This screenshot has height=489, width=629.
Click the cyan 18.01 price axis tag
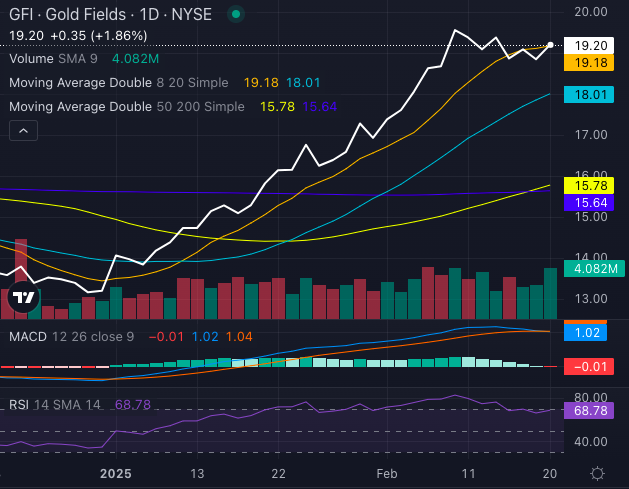589,95
